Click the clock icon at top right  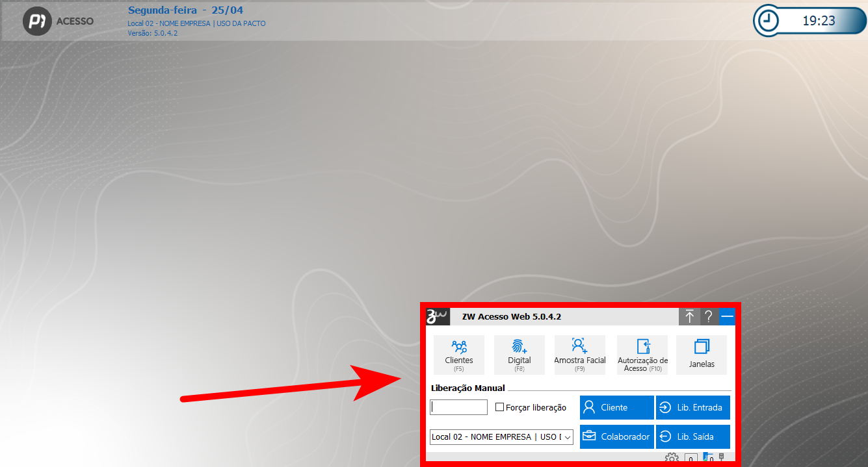[769, 21]
